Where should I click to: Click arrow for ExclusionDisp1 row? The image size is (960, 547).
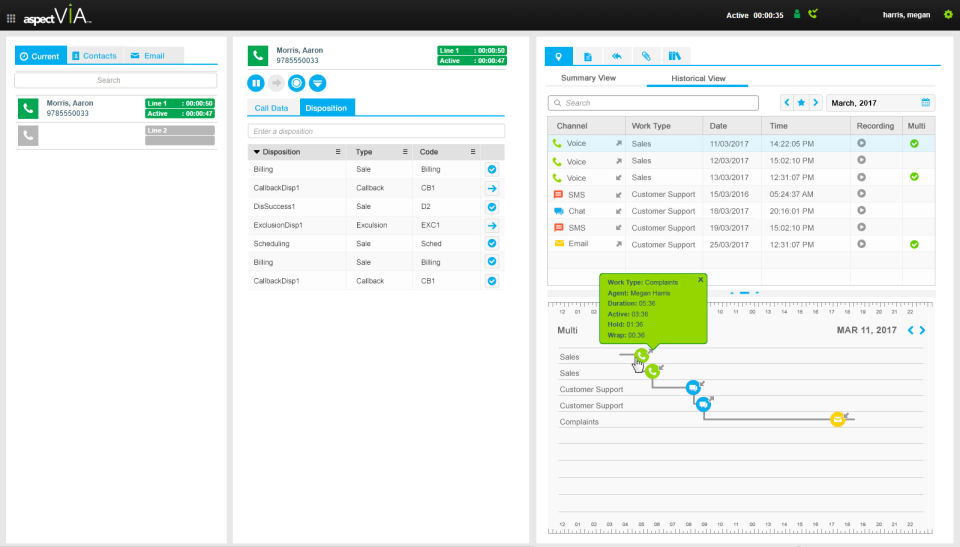[492, 225]
